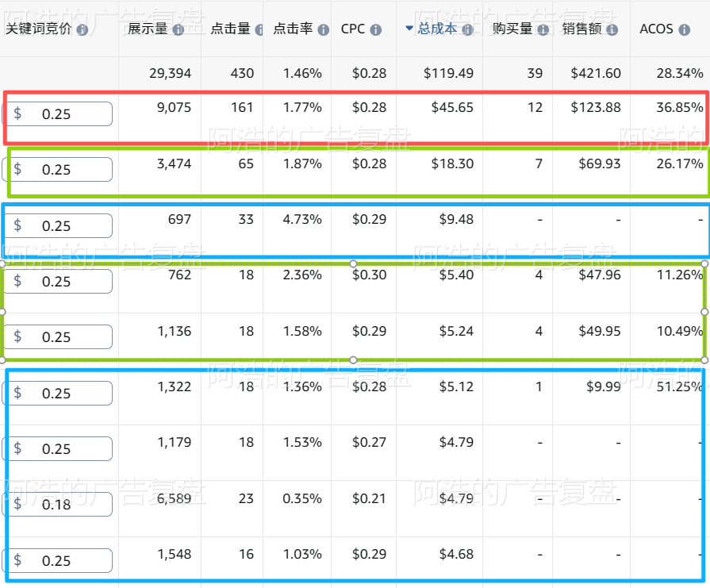Sort by CPC column header
Image resolution: width=710 pixels, height=588 pixels.
pyautogui.click(x=353, y=29)
